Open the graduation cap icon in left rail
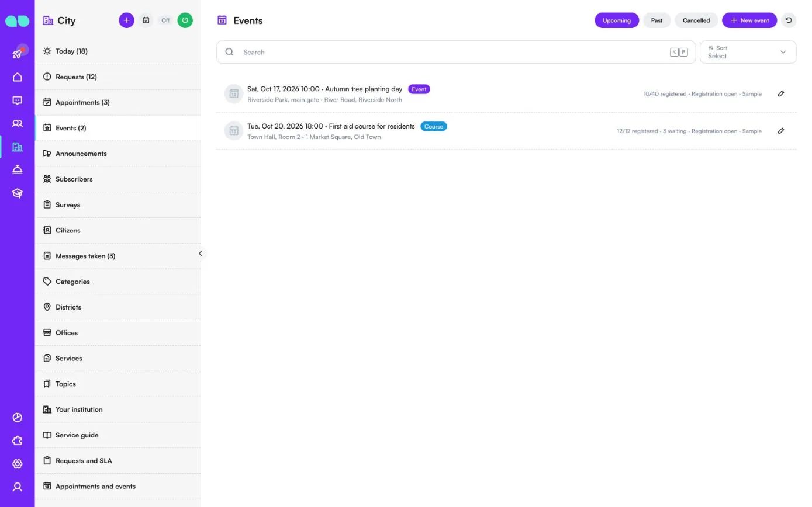 (x=18, y=193)
